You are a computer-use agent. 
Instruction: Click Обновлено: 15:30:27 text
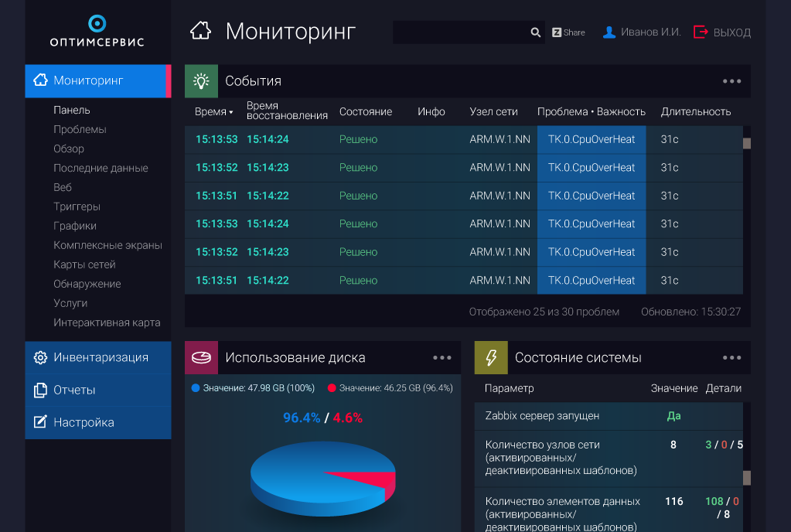point(690,312)
